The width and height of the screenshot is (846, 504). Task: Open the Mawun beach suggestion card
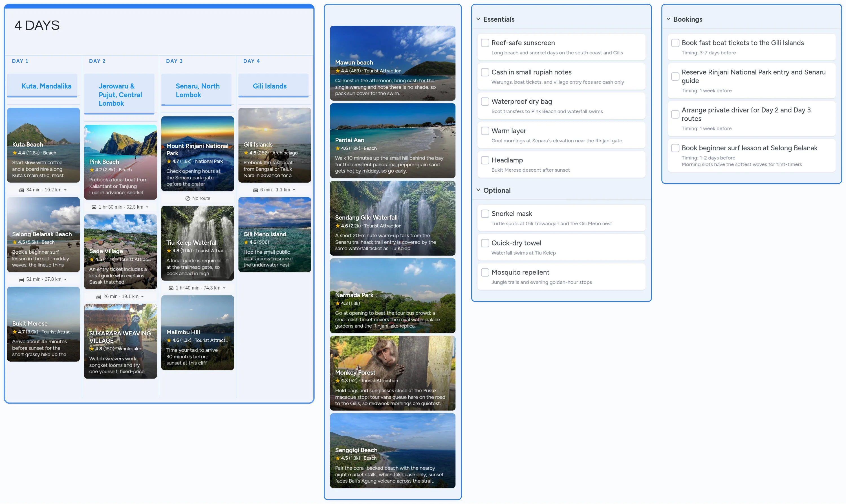click(393, 63)
